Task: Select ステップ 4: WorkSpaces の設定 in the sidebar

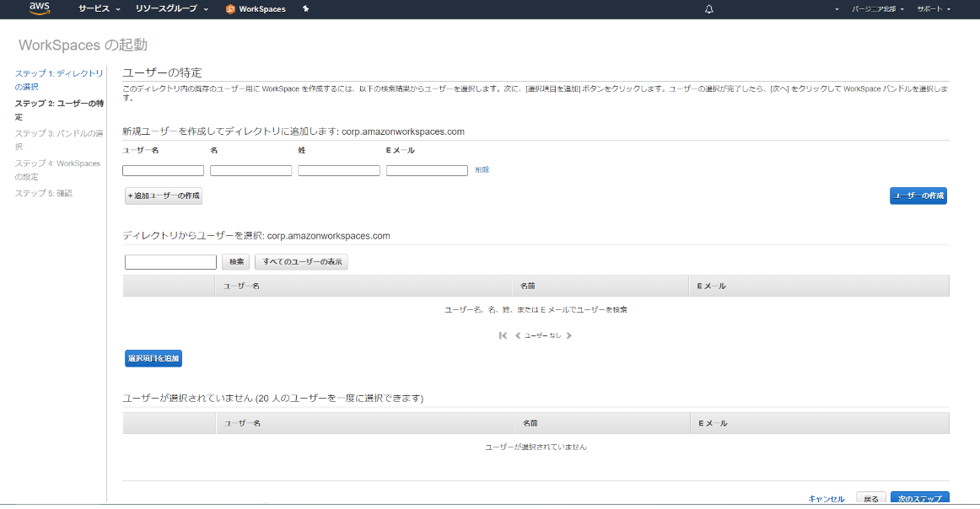Action: point(57,170)
